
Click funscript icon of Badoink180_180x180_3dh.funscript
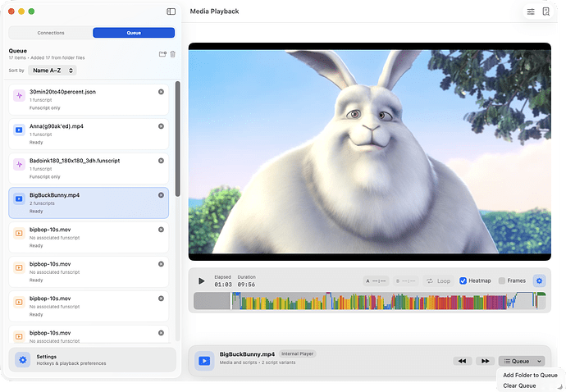(x=19, y=165)
